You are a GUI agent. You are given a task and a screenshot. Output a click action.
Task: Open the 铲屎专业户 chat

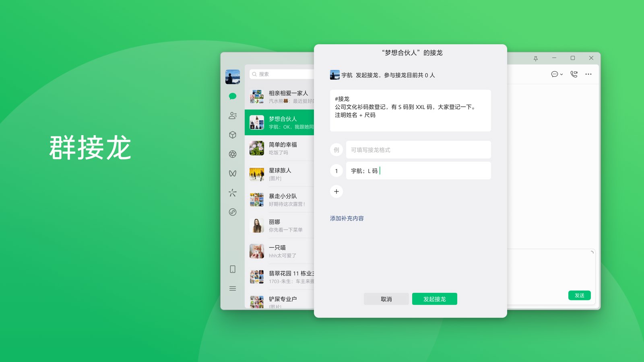(279, 300)
